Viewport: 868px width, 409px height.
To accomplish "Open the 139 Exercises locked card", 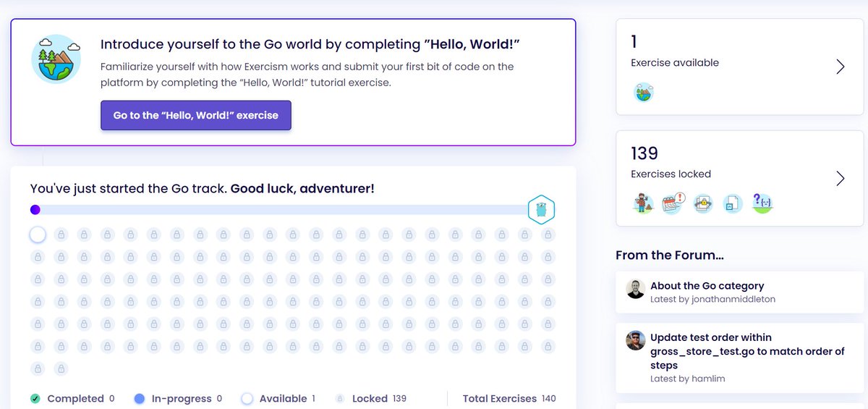I will click(x=739, y=179).
